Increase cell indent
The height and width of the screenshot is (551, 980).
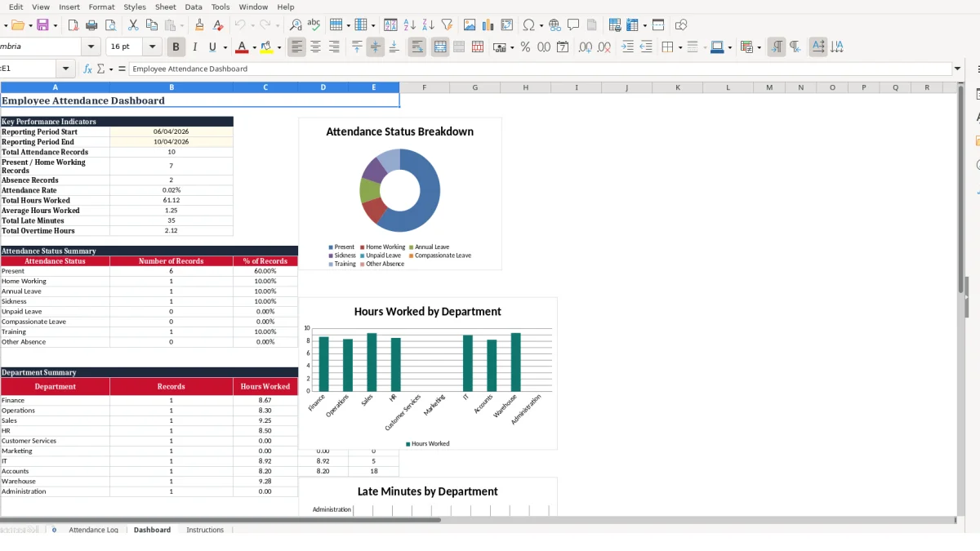(627, 47)
